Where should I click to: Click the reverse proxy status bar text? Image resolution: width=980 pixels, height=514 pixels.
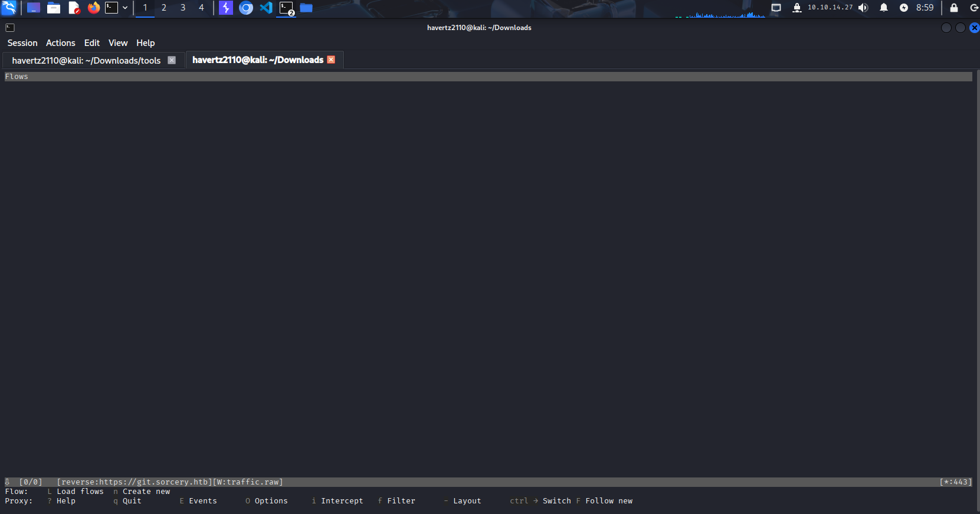coord(170,482)
